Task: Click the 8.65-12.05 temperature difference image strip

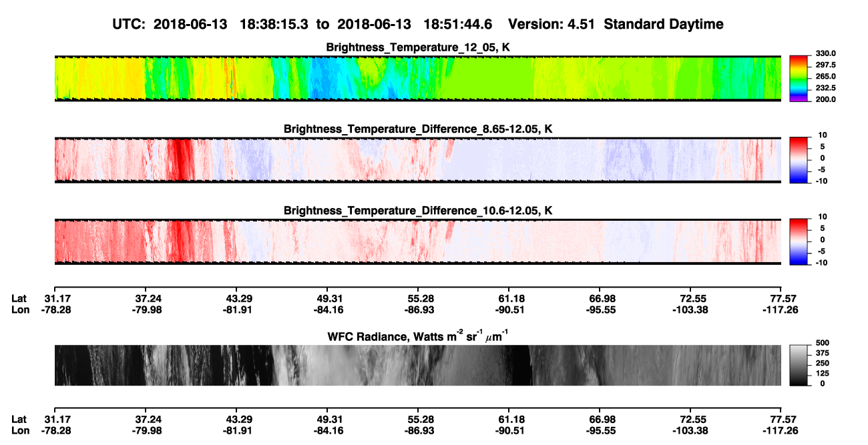Action: (x=418, y=160)
